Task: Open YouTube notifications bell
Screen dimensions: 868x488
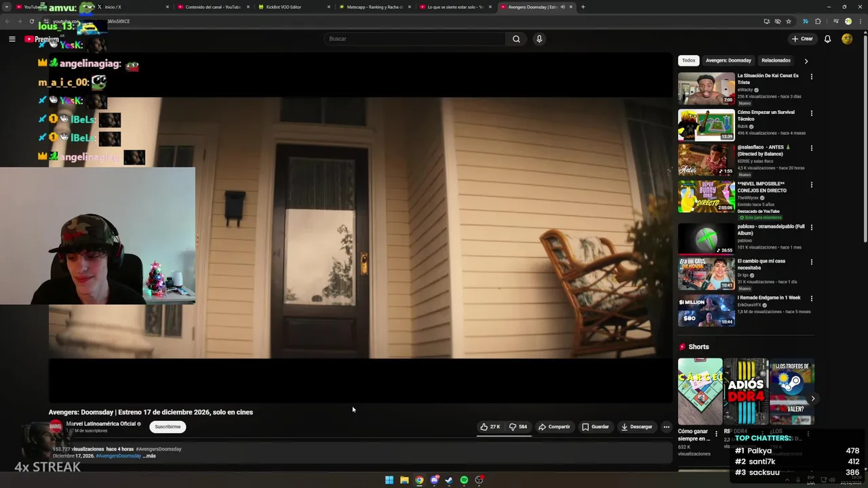Action: pyautogui.click(x=827, y=39)
